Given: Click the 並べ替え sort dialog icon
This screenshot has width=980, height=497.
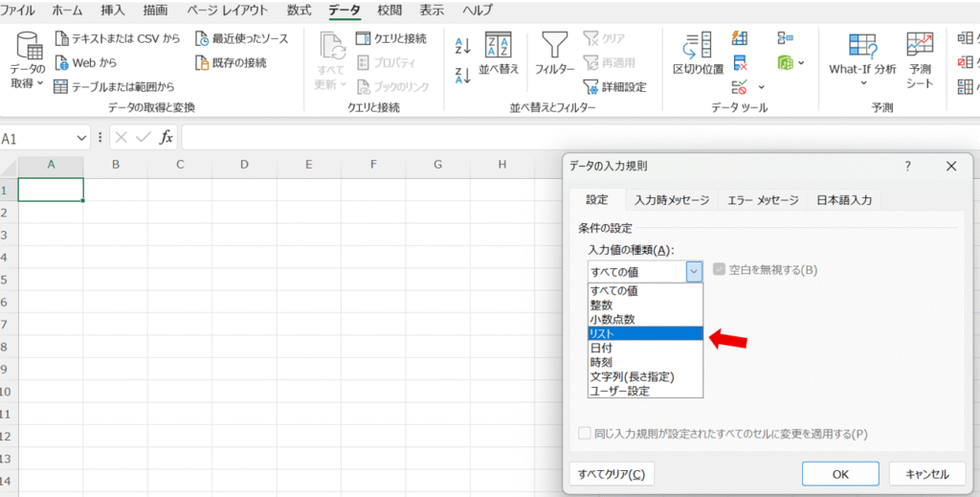Looking at the screenshot, I should pos(499,46).
